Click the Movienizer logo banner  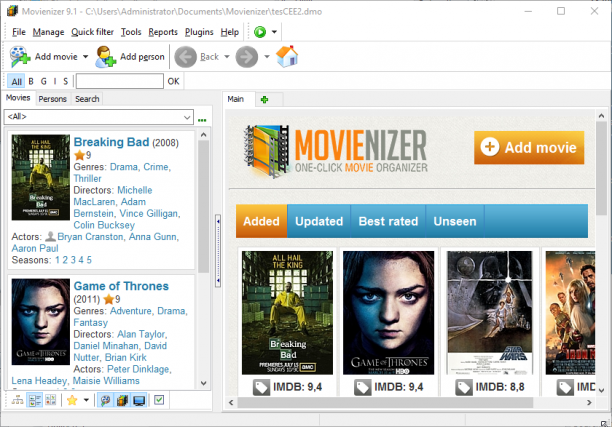click(x=336, y=151)
